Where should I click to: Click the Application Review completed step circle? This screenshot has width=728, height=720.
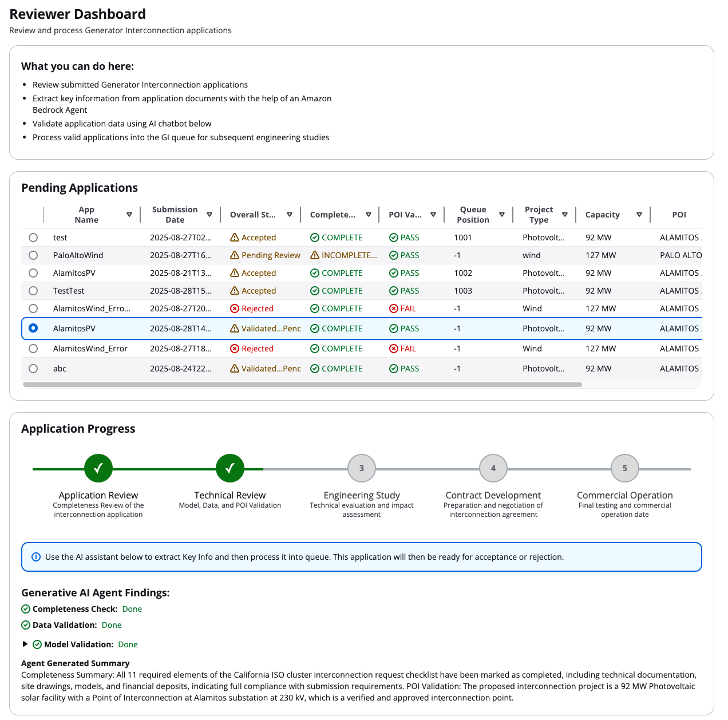coord(98,468)
